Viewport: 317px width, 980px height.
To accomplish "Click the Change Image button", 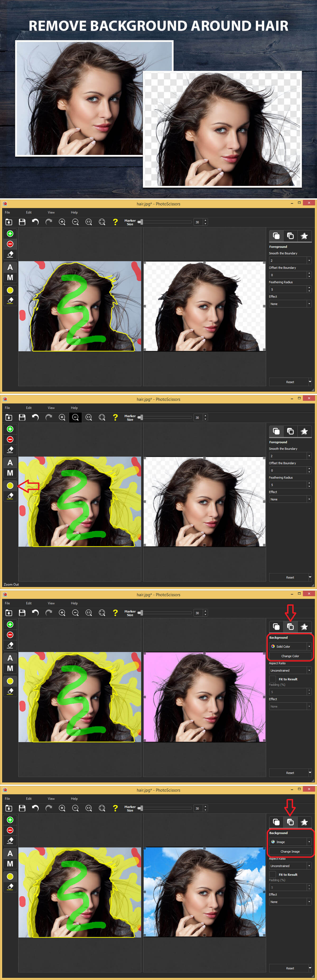I will [x=290, y=851].
